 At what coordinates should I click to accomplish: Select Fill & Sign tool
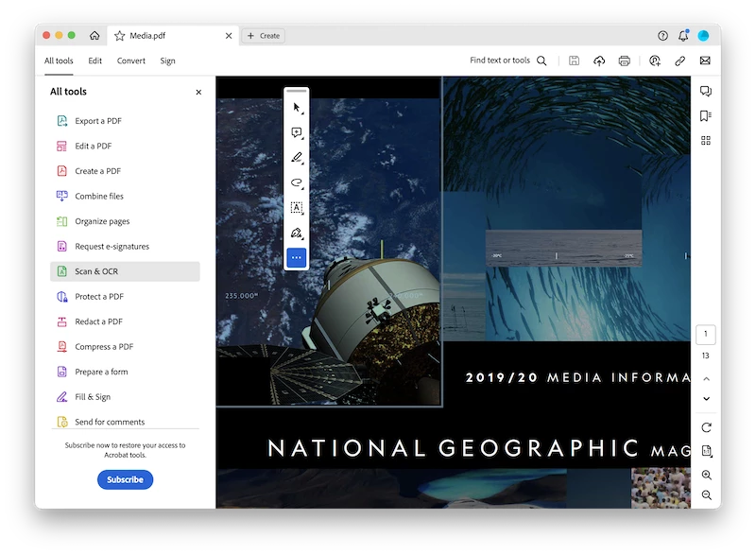tap(125, 397)
